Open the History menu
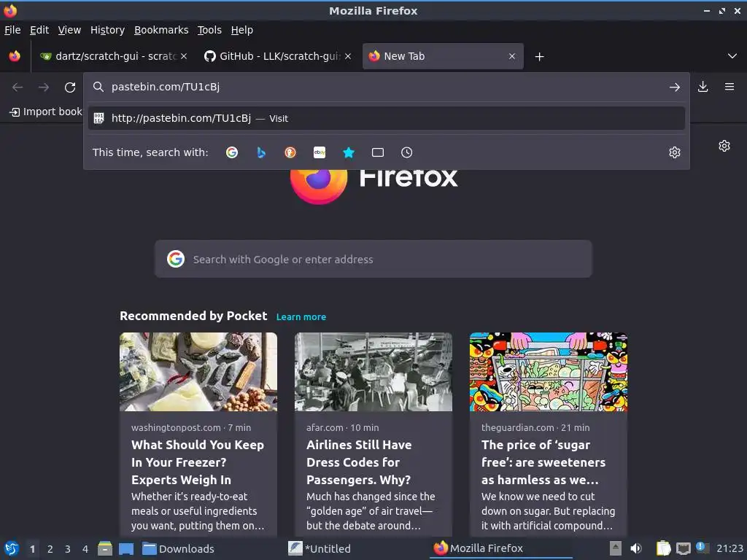The height and width of the screenshot is (560, 747). tap(108, 30)
